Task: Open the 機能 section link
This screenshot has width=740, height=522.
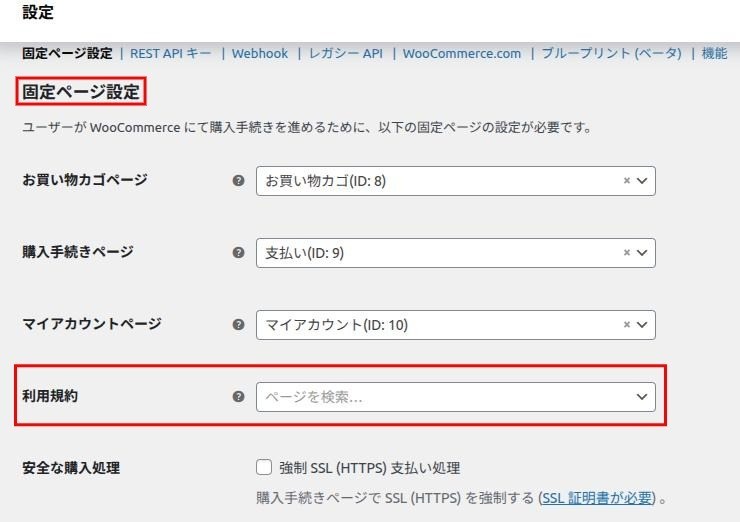Action: pyautogui.click(x=714, y=54)
